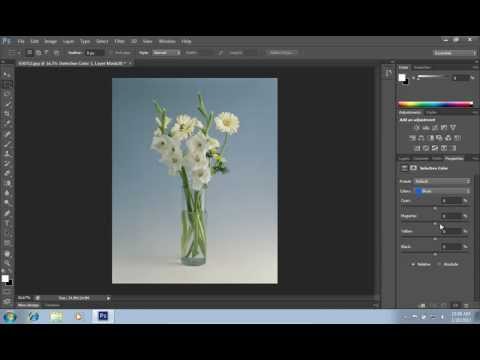The width and height of the screenshot is (480, 360).
Task: Click the Cyan slider track
Action: [435, 207]
